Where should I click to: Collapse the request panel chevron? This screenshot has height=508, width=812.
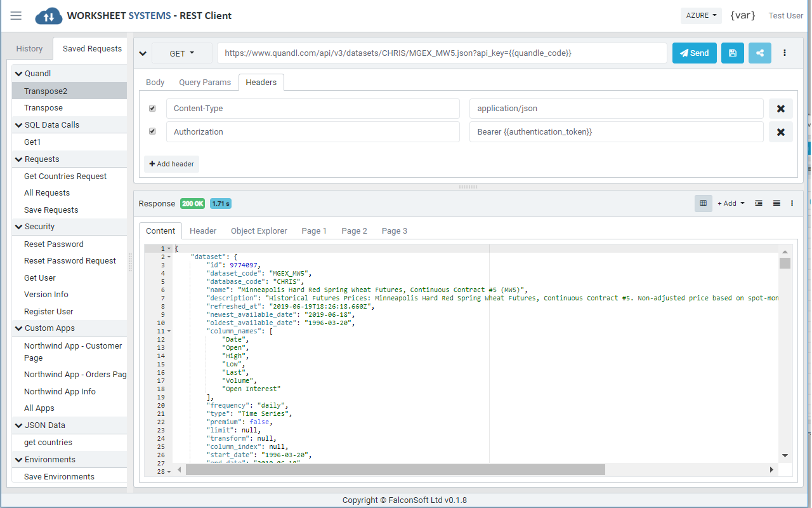click(143, 53)
